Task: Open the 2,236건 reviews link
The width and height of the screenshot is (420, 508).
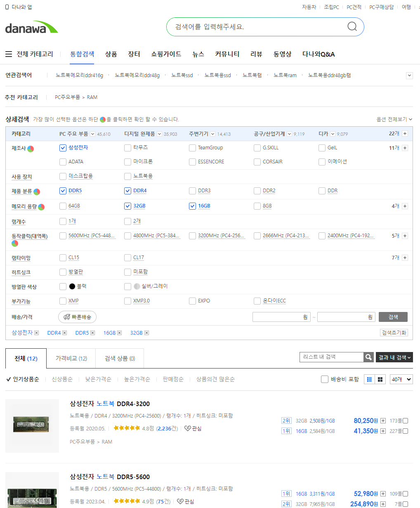Action: (167, 428)
